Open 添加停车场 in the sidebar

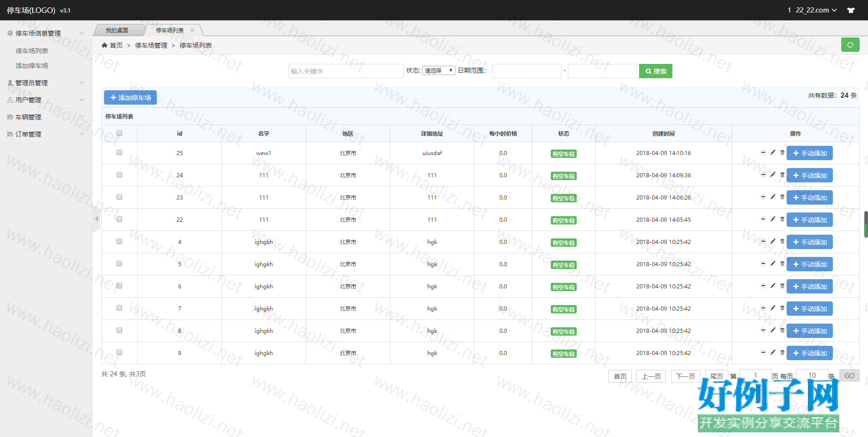32,66
